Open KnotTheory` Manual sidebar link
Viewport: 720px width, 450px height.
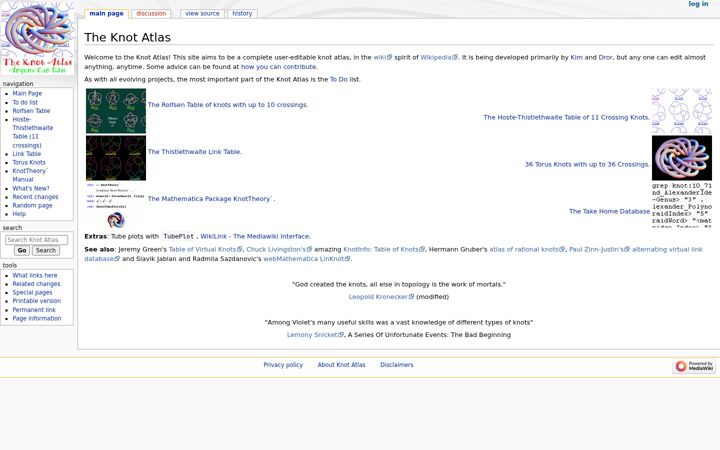[x=30, y=175]
